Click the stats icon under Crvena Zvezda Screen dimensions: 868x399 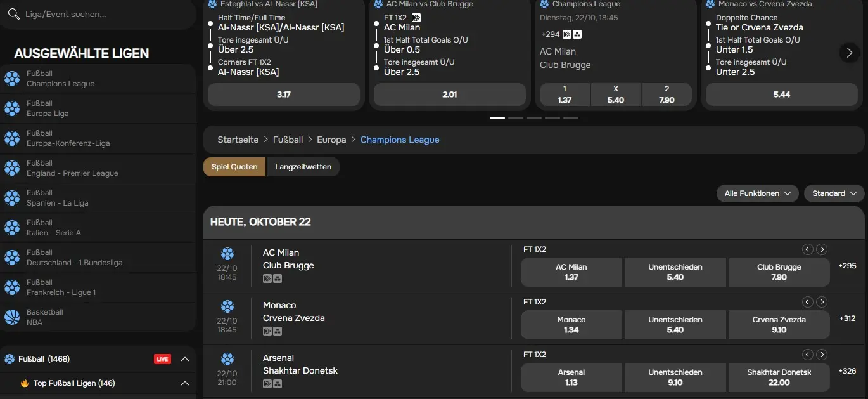[278, 331]
